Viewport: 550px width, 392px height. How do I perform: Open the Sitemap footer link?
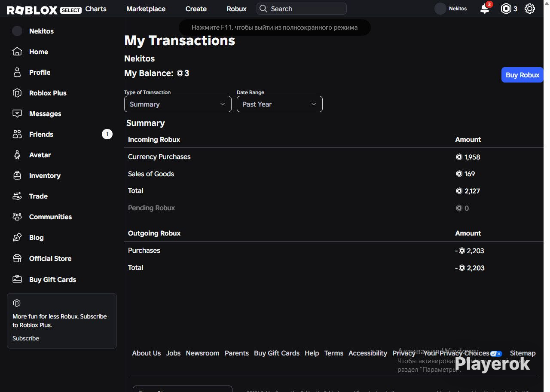pyautogui.click(x=523, y=353)
